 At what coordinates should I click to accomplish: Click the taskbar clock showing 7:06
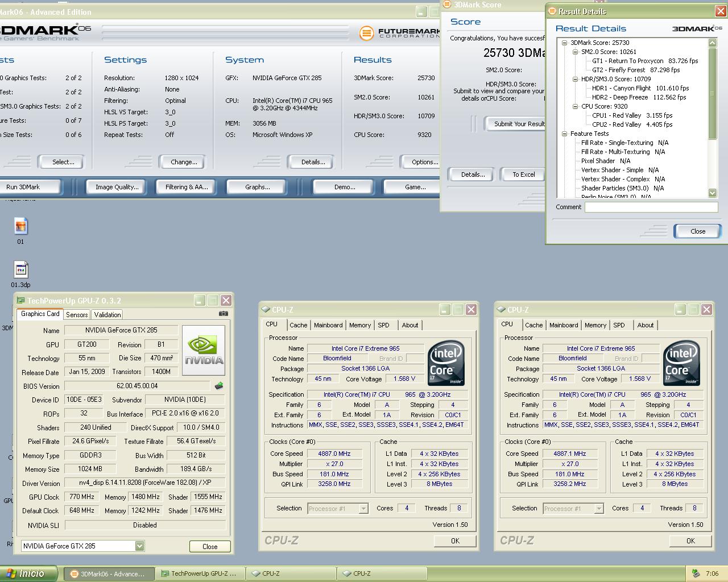pyautogui.click(x=712, y=573)
